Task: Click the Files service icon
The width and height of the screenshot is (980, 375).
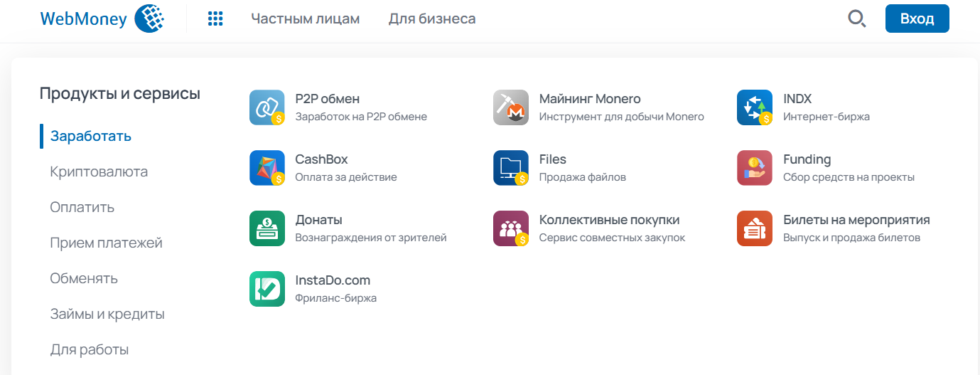Action: coord(511,168)
